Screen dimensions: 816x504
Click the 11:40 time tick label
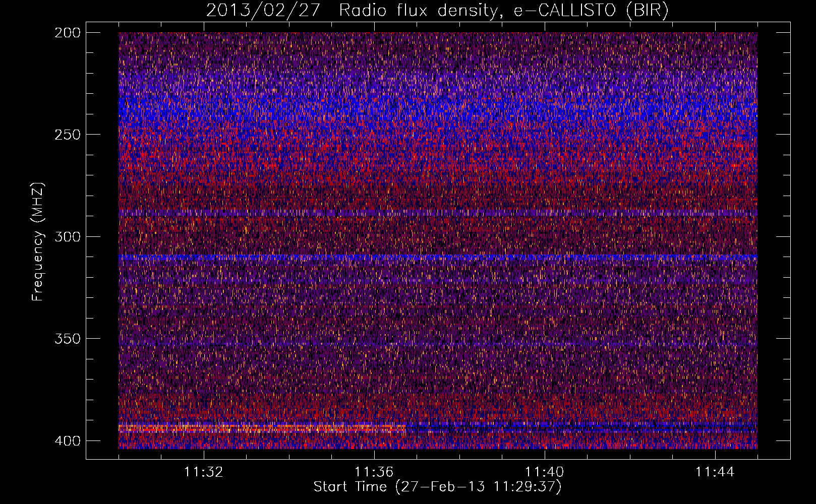(x=545, y=472)
